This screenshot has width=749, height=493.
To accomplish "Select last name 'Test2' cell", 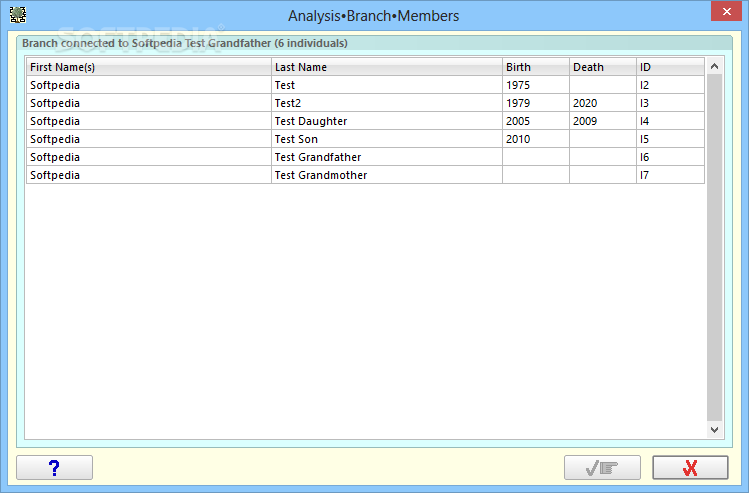I will pyautogui.click(x=387, y=103).
